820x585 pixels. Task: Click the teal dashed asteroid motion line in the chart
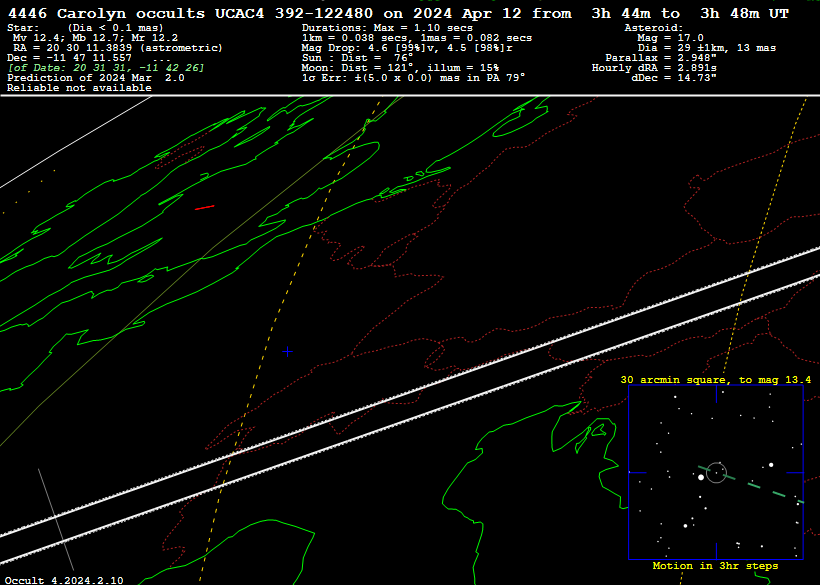click(751, 484)
